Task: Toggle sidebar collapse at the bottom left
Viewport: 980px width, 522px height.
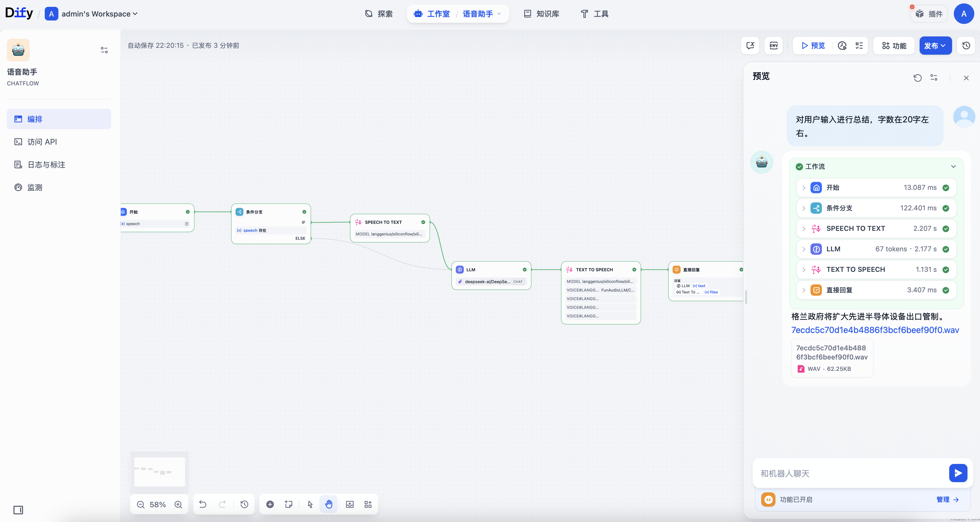Action: coord(18,510)
